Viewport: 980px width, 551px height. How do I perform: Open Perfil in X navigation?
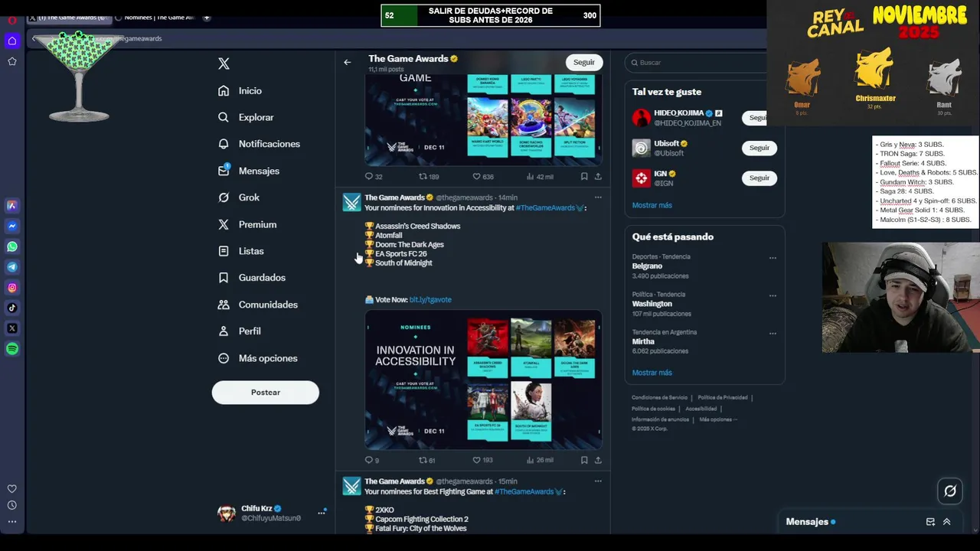(x=239, y=331)
